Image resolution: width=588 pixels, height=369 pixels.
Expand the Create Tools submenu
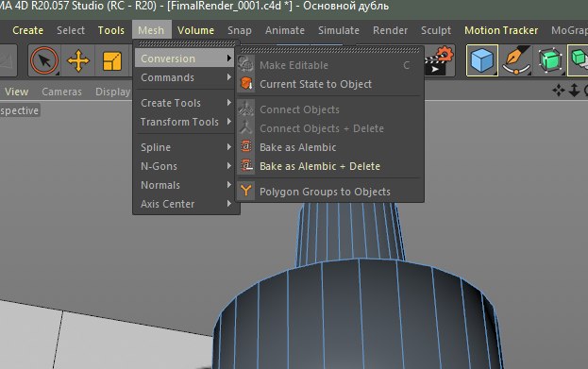185,103
